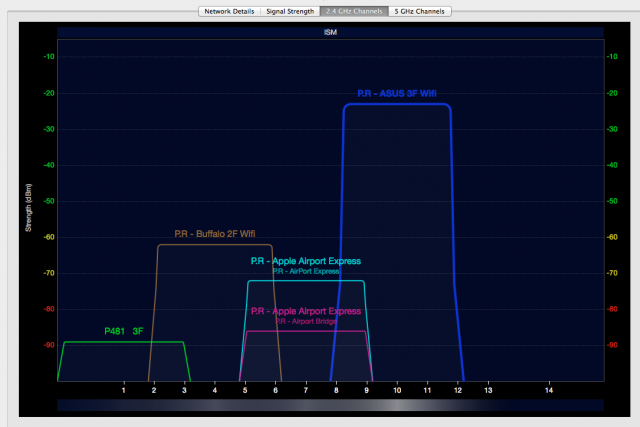The width and height of the screenshot is (640, 427).
Task: Open the Signal Strength tab
Action: pos(290,11)
